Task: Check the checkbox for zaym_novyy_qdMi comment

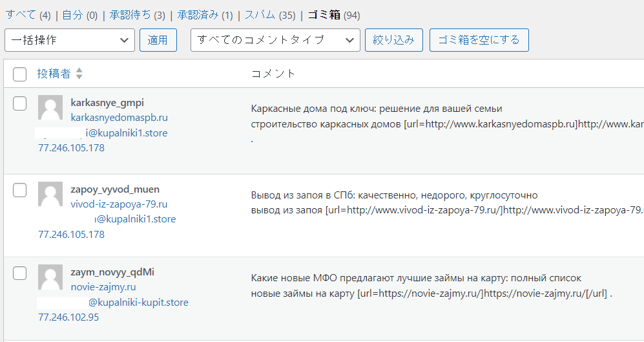Action: tap(20, 273)
